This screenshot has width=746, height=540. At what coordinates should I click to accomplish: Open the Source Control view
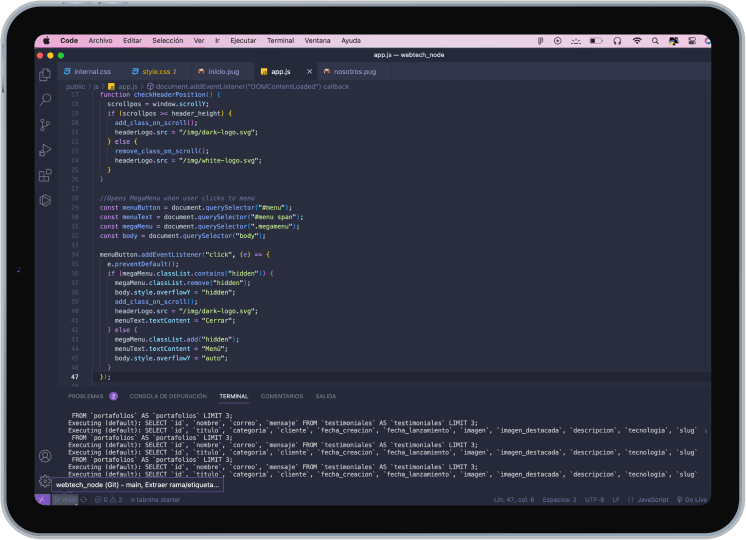[x=45, y=125]
